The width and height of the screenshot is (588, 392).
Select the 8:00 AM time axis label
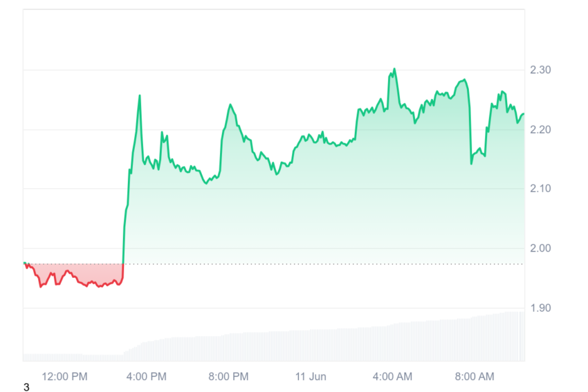[475, 376]
